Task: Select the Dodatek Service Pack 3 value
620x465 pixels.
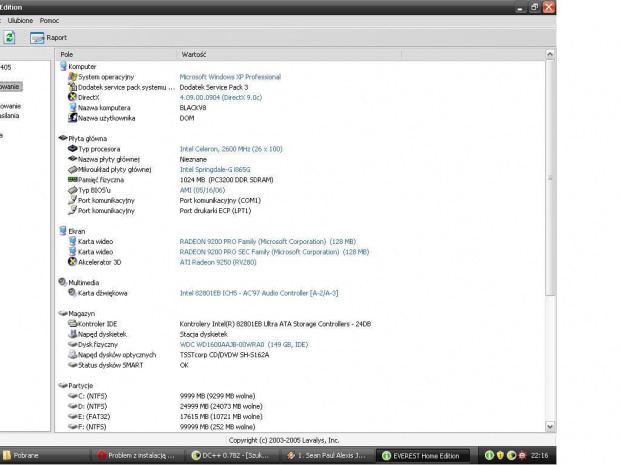Action: 214,87
